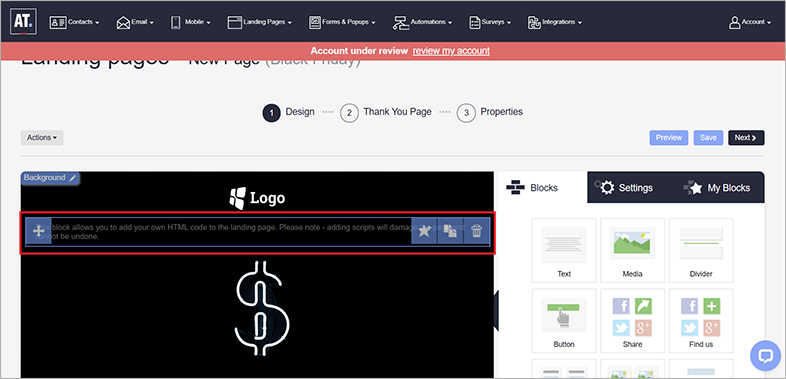Edit the Background with pencil label
The width and height of the screenshot is (786, 379).
click(50, 177)
